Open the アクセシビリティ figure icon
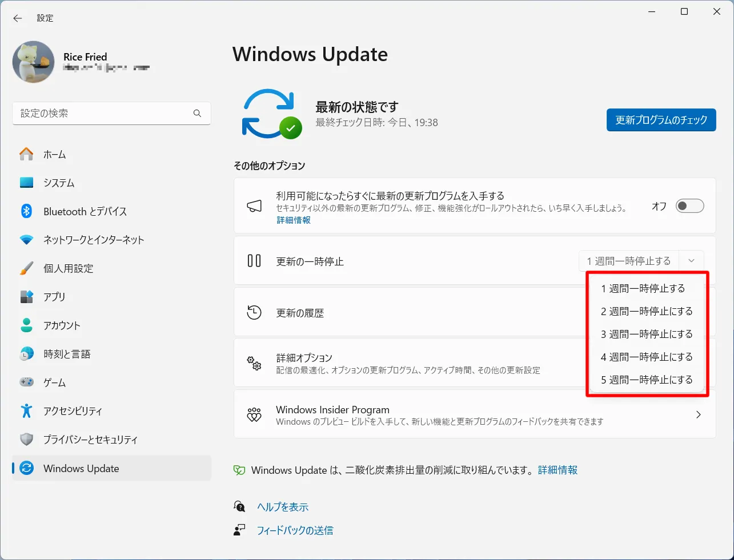The height and width of the screenshot is (560, 734). [26, 411]
